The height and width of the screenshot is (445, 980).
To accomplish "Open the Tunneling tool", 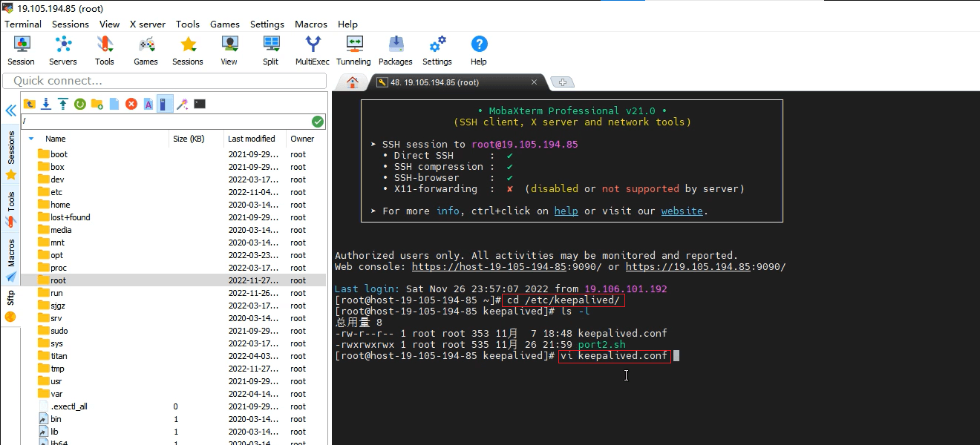I will tap(353, 50).
